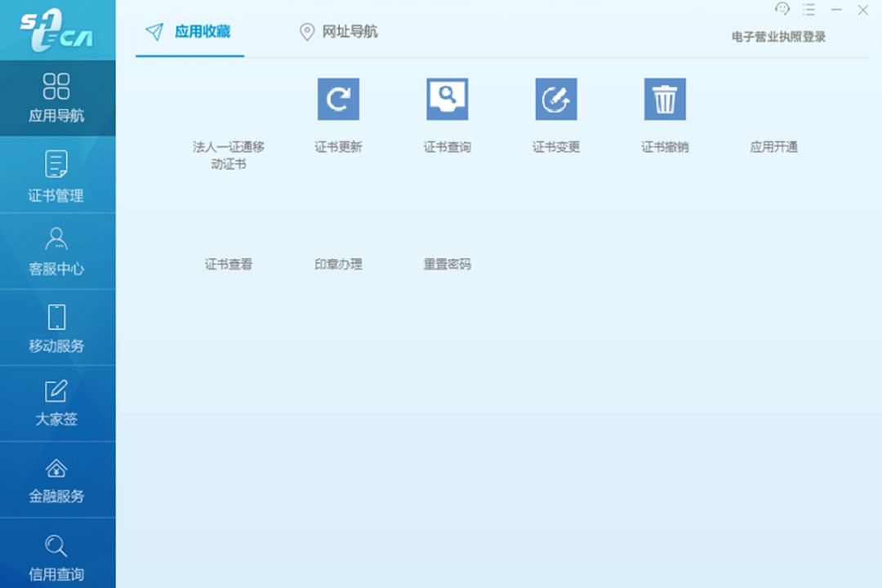Click the 电子营业执照登录 login link

click(x=777, y=37)
